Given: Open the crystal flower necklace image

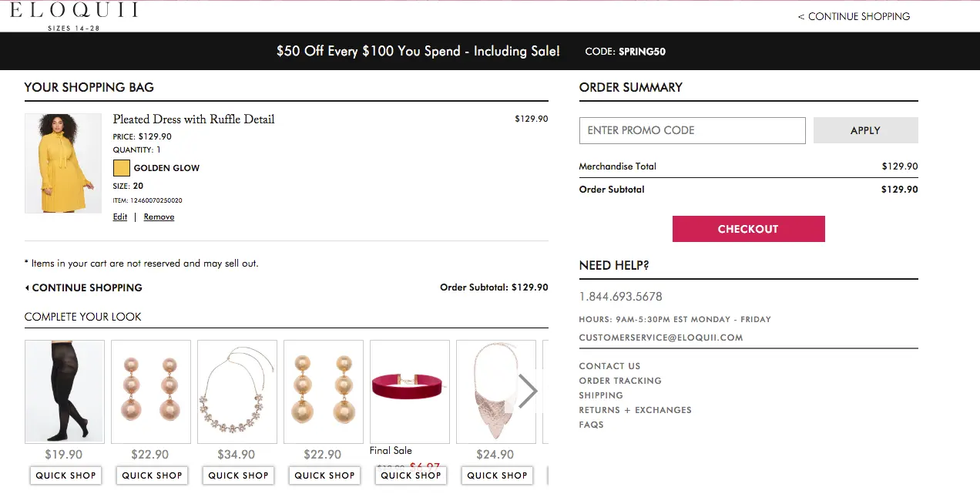Looking at the screenshot, I should pyautogui.click(x=237, y=392).
